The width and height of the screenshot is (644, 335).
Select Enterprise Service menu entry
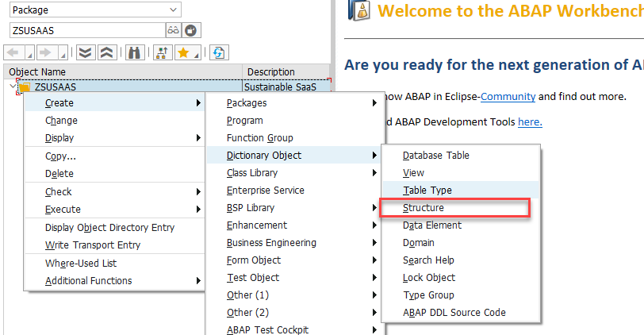294,191
